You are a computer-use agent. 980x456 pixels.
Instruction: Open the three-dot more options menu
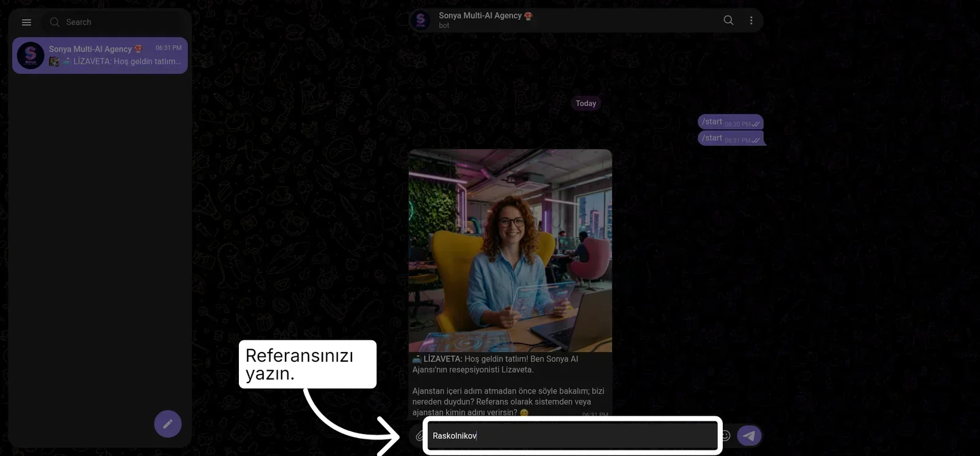point(752,20)
